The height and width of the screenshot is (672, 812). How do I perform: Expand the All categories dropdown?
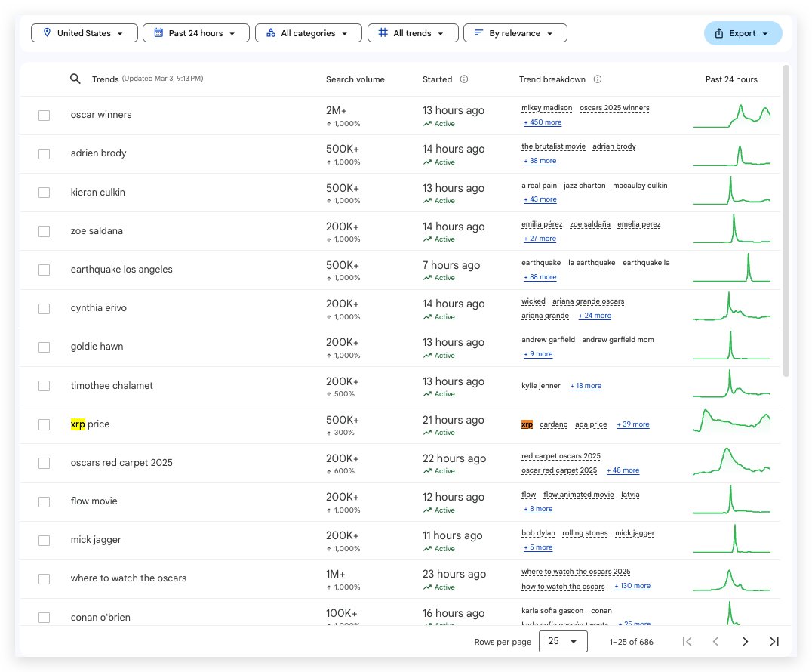308,32
